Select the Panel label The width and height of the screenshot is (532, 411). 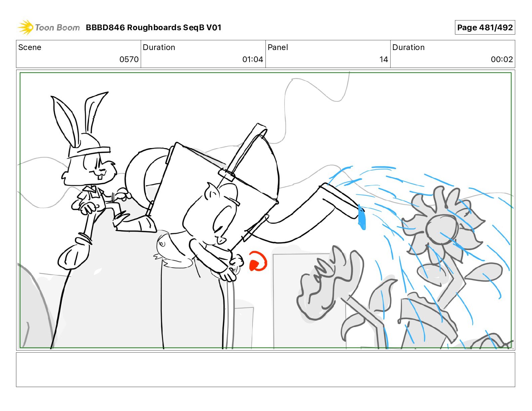coord(278,47)
